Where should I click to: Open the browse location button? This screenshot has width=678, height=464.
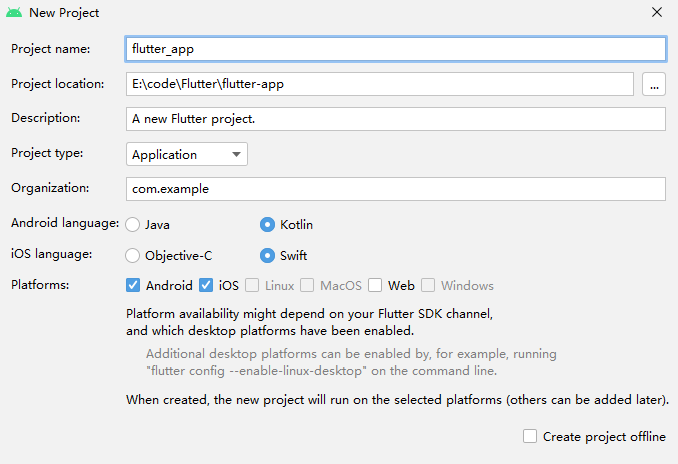pyautogui.click(x=654, y=84)
